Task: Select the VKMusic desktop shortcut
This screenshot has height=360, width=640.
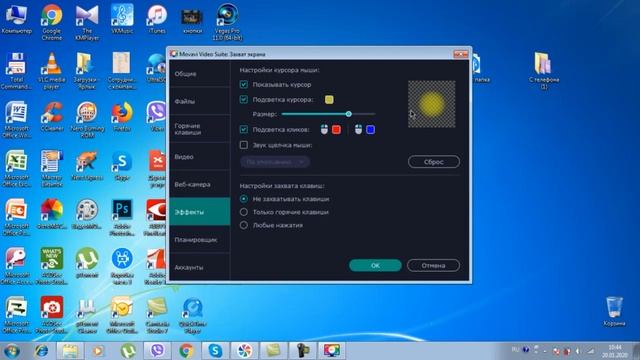Action: coord(122,19)
